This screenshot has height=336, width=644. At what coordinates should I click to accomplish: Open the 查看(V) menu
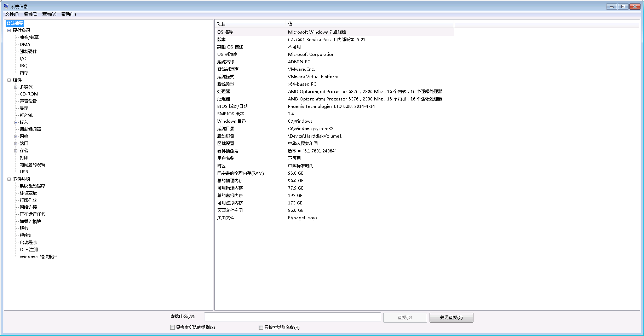coord(49,14)
